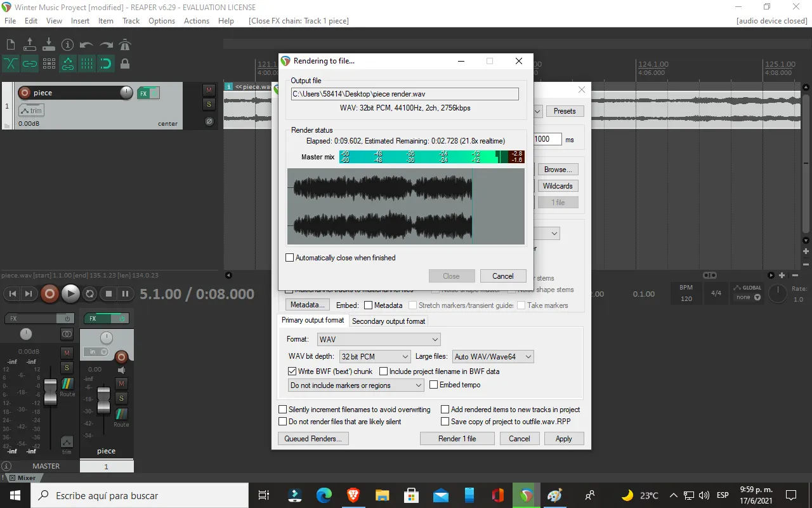Open the WAV bit depth dropdown
812x508 pixels.
click(375, 357)
